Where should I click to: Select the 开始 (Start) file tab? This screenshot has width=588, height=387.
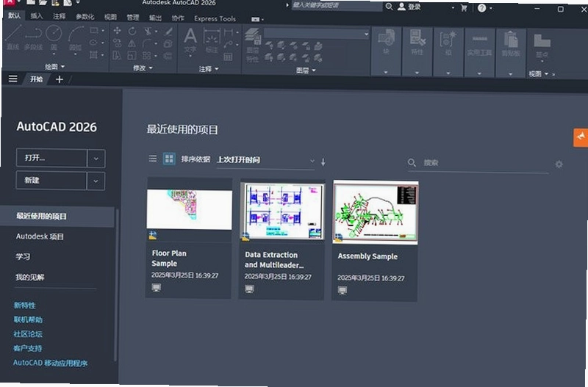tap(36, 79)
